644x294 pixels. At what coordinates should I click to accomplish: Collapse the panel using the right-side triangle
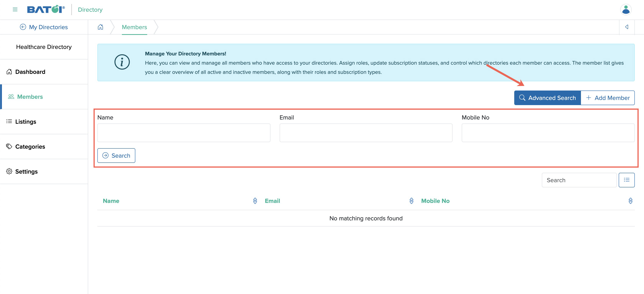(x=627, y=27)
